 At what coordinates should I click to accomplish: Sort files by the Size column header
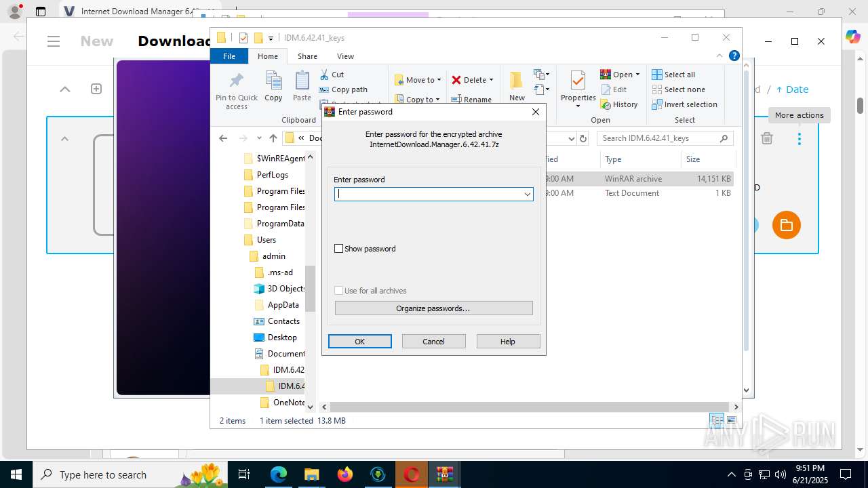(x=708, y=159)
